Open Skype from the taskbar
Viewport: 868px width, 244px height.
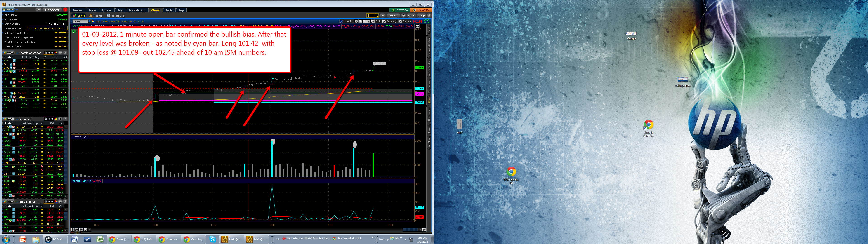point(212,239)
